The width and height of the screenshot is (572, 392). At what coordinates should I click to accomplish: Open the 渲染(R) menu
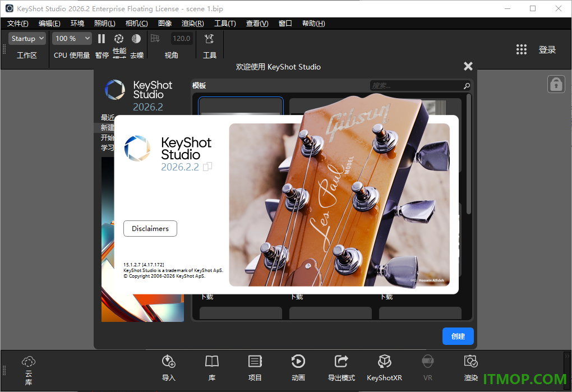click(192, 24)
